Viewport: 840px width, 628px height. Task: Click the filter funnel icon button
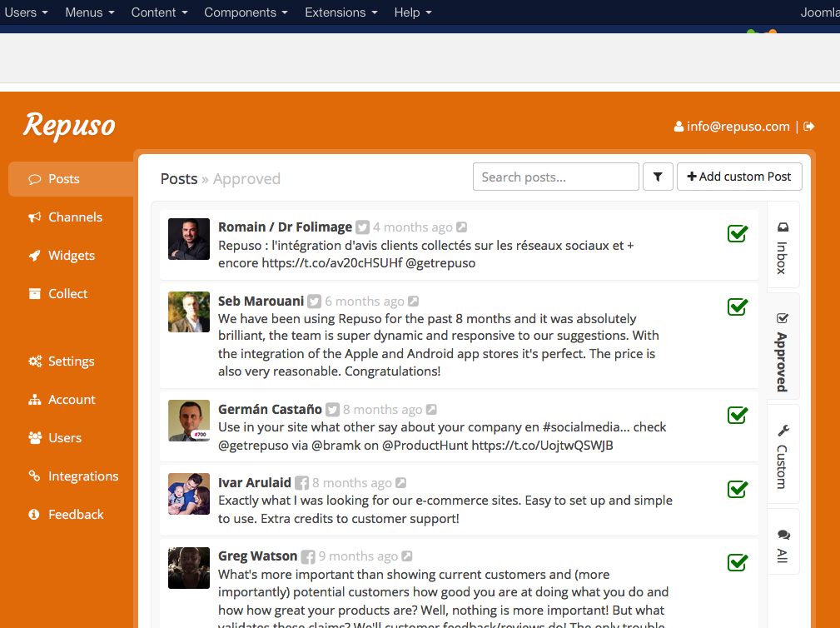coord(658,177)
